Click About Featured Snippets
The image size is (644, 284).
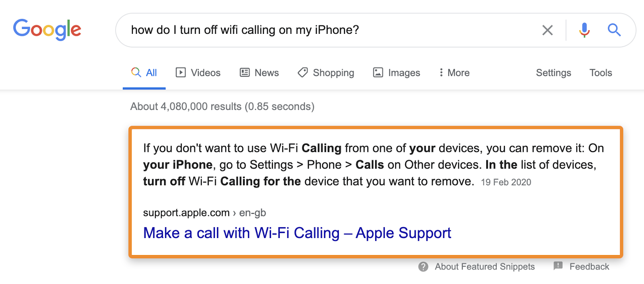[x=484, y=266]
